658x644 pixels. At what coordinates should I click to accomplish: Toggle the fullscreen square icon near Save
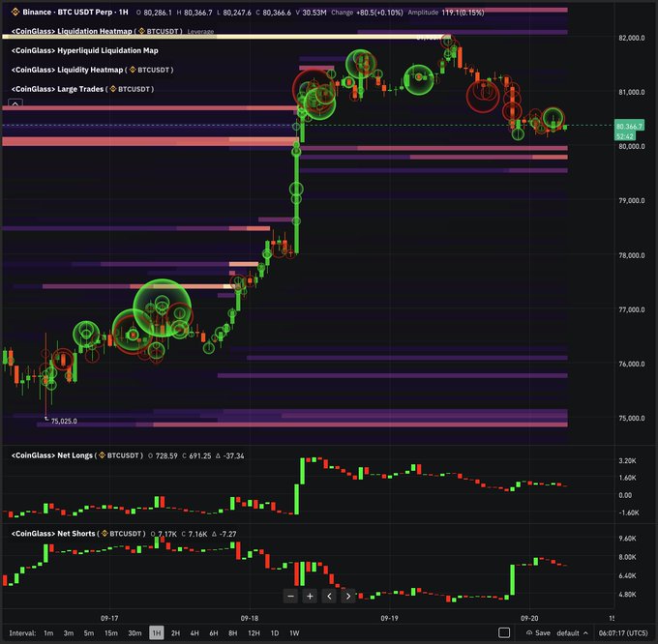(x=504, y=632)
